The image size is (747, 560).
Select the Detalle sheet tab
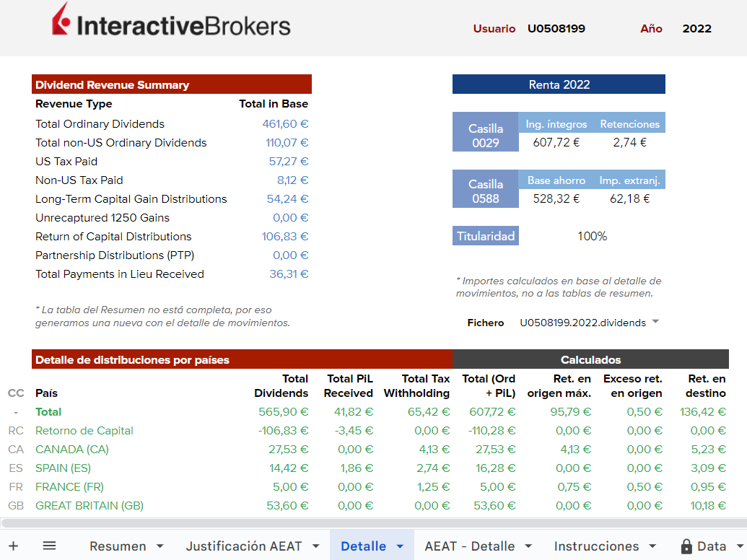(364, 546)
